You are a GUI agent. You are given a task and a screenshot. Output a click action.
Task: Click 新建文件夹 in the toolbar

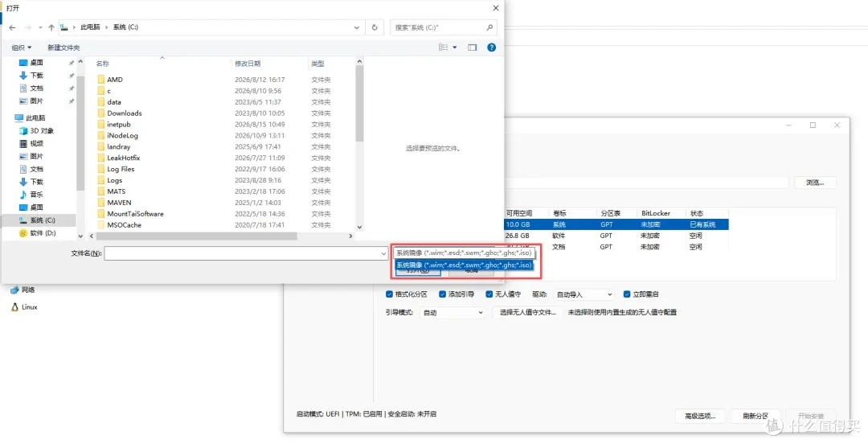[63, 47]
